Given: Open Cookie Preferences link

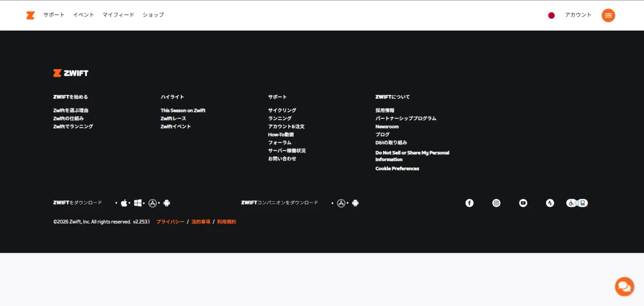Looking at the screenshot, I should coord(397,169).
